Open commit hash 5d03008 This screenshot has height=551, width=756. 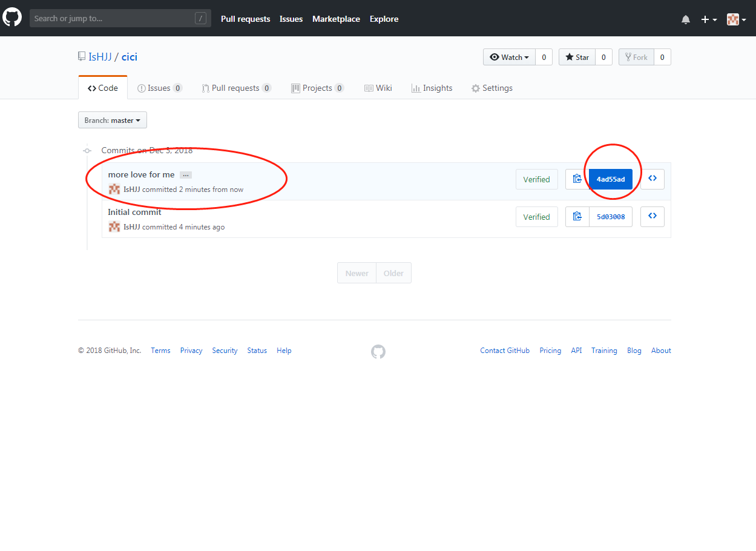click(x=611, y=217)
